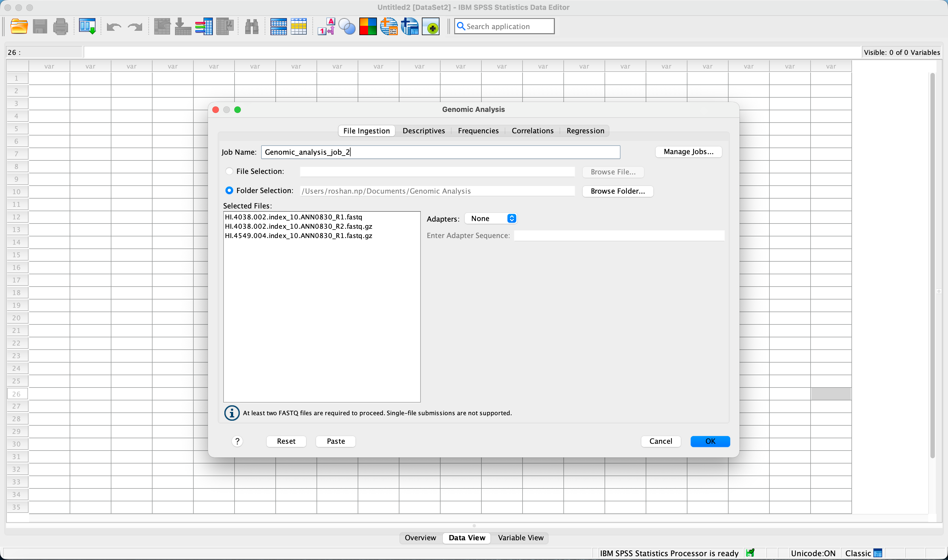Click the Manage Jobs button
This screenshot has width=948, height=560.
[x=688, y=152]
